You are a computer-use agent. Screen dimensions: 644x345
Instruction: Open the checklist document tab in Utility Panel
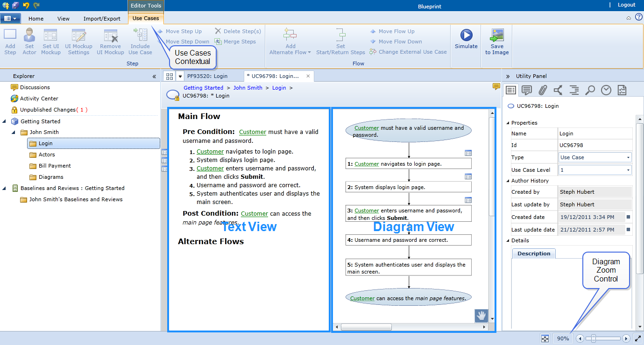[x=622, y=90]
